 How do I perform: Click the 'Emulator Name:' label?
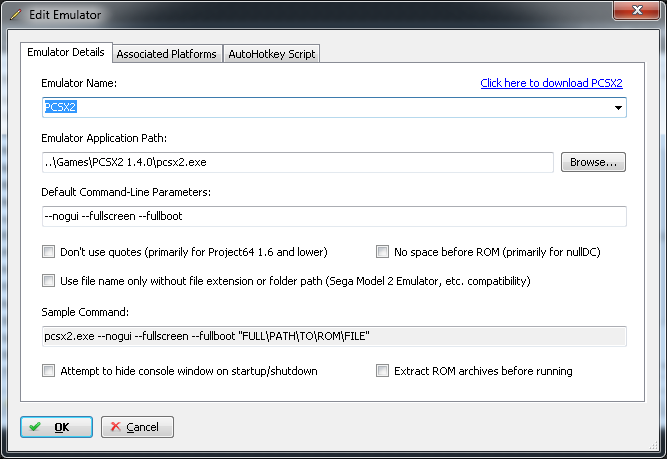pyautogui.click(x=79, y=83)
